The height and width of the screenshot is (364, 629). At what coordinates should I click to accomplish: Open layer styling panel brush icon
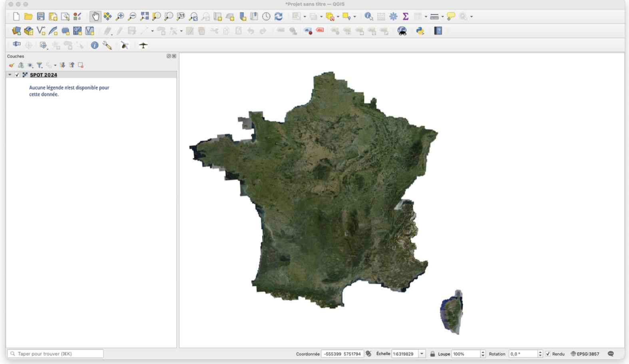[12, 65]
